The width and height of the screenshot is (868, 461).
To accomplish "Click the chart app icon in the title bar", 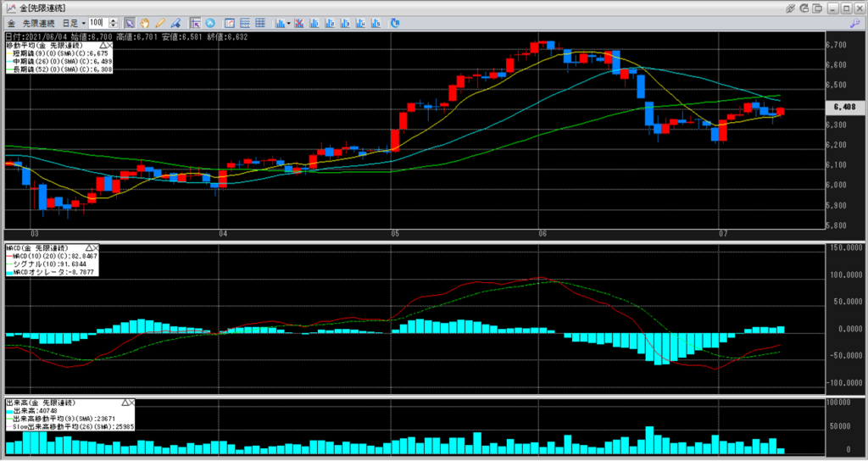I will tap(10, 8).
